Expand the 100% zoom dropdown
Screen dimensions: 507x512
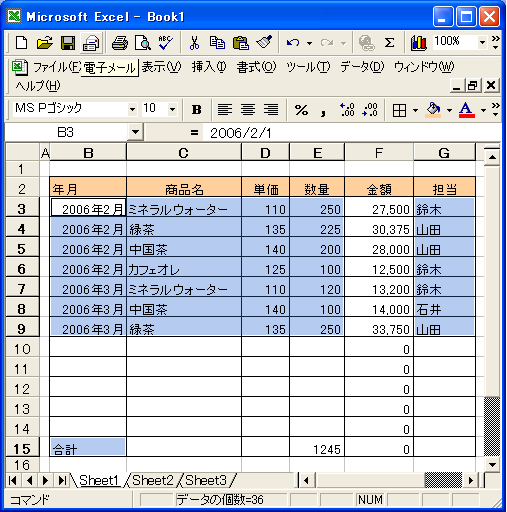point(482,42)
